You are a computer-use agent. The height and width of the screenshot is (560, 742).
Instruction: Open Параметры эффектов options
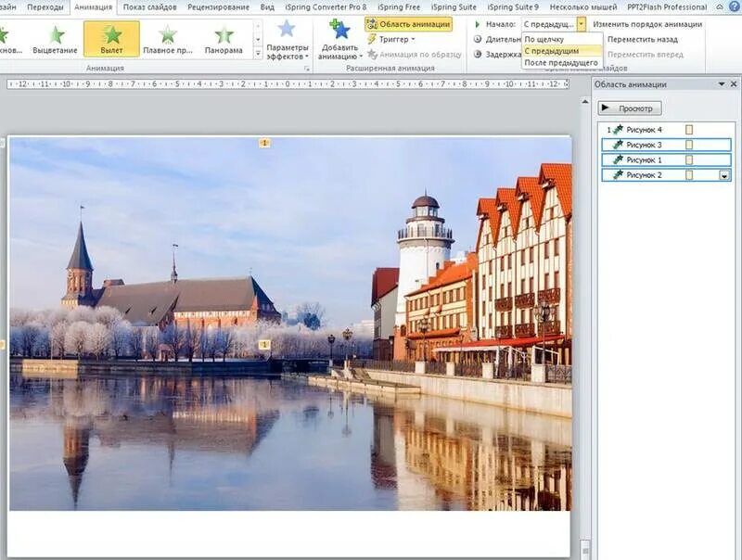click(288, 41)
